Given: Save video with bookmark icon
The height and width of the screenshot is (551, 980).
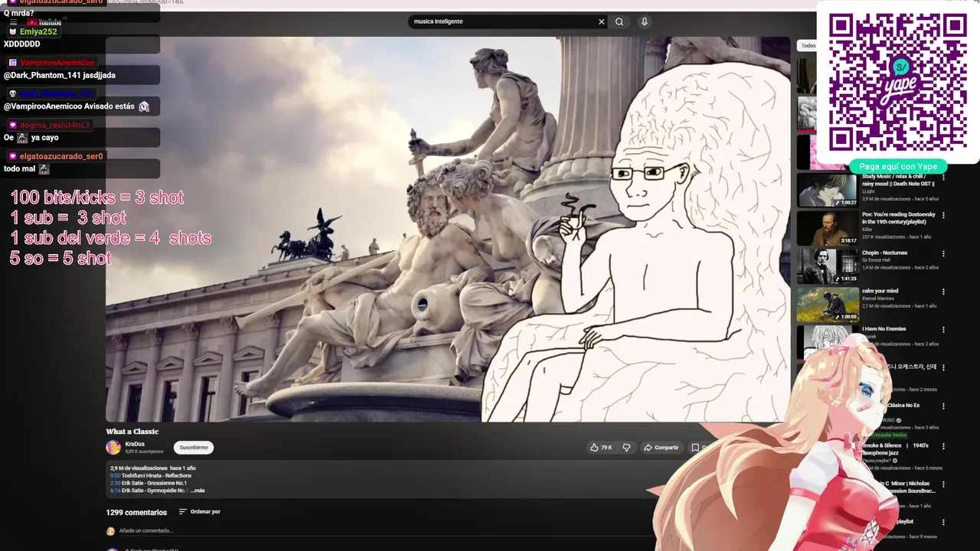Looking at the screenshot, I should click(x=695, y=448).
